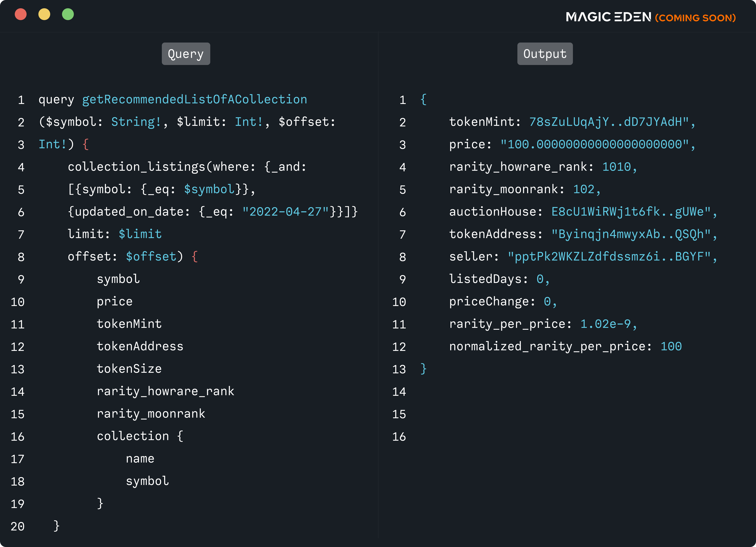756x547 pixels.
Task: Click the red opening brace after Int!)
Action: (x=85, y=144)
